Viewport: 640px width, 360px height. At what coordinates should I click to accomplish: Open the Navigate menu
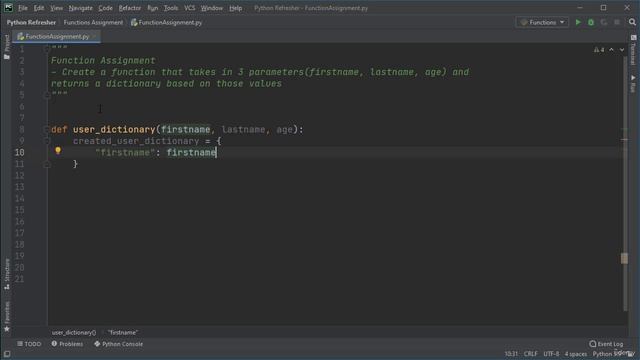pyautogui.click(x=80, y=8)
